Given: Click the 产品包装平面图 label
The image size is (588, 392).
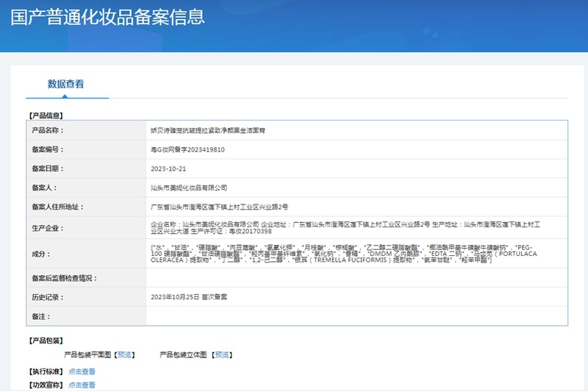Looking at the screenshot, I should pyautogui.click(x=87, y=355).
